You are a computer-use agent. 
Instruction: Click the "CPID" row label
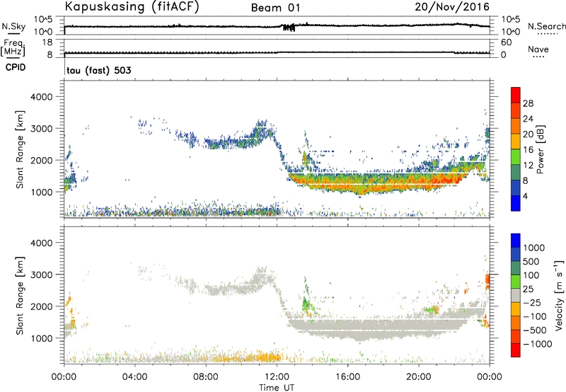(15, 67)
